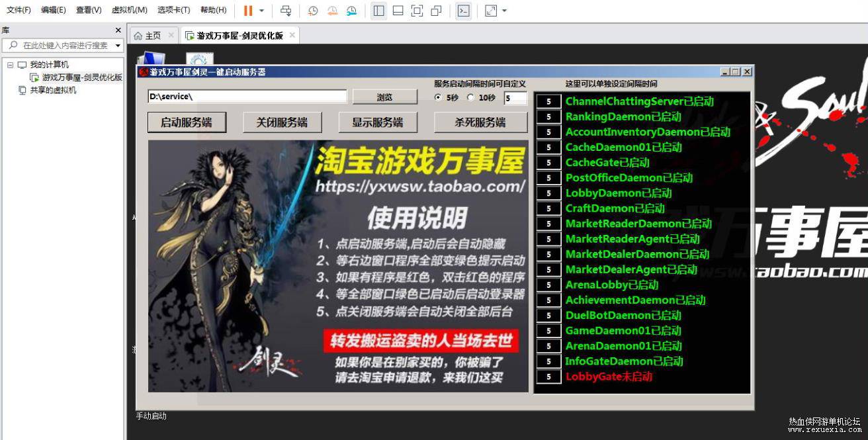Click AchievementDaemon已启动 in the service list

(x=635, y=300)
